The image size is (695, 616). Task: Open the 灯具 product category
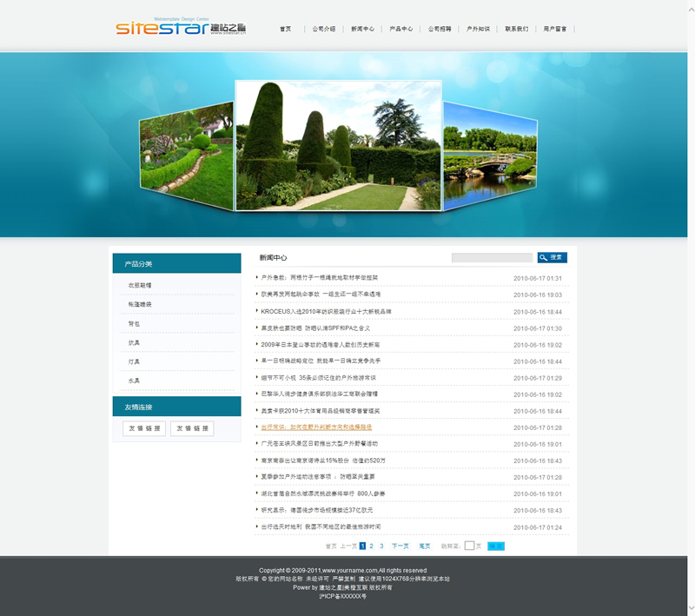[134, 361]
